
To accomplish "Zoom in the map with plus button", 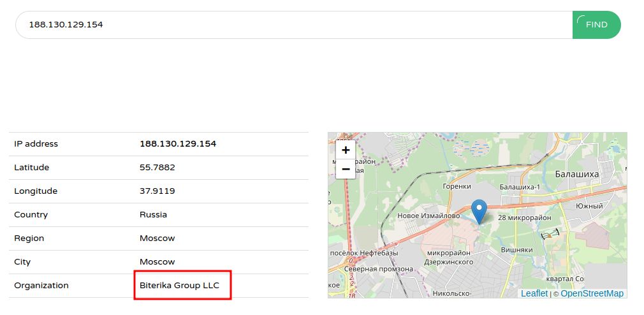I will [346, 150].
